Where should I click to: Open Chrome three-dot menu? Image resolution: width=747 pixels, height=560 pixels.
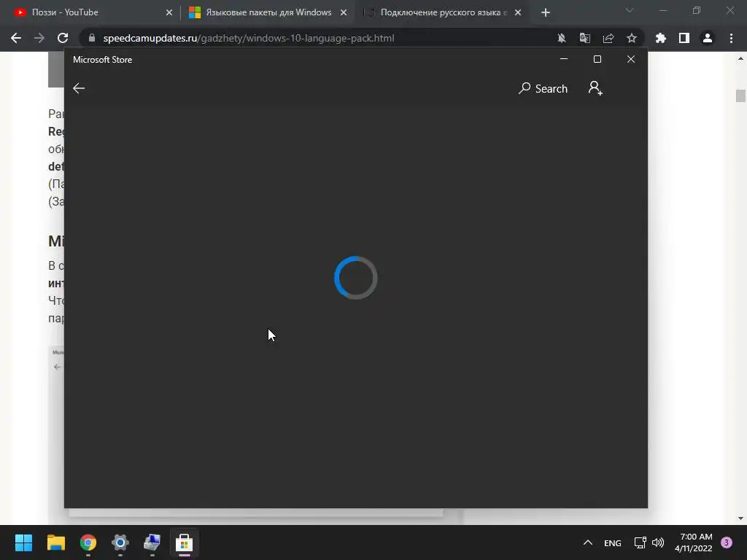(731, 38)
